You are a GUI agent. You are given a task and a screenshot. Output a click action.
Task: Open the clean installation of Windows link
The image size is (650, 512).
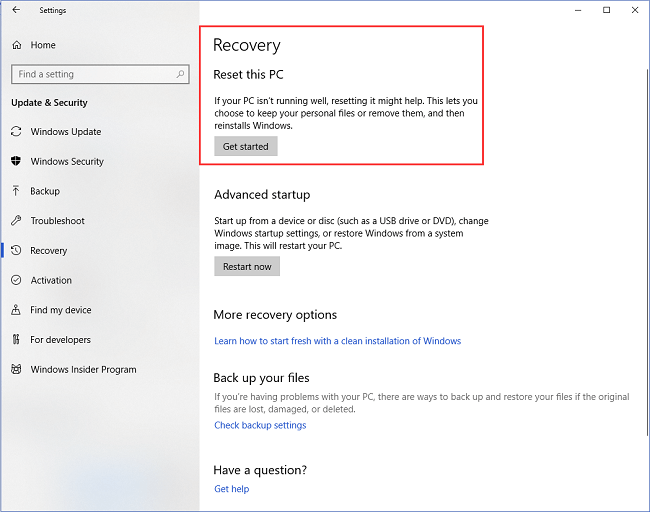click(x=337, y=341)
